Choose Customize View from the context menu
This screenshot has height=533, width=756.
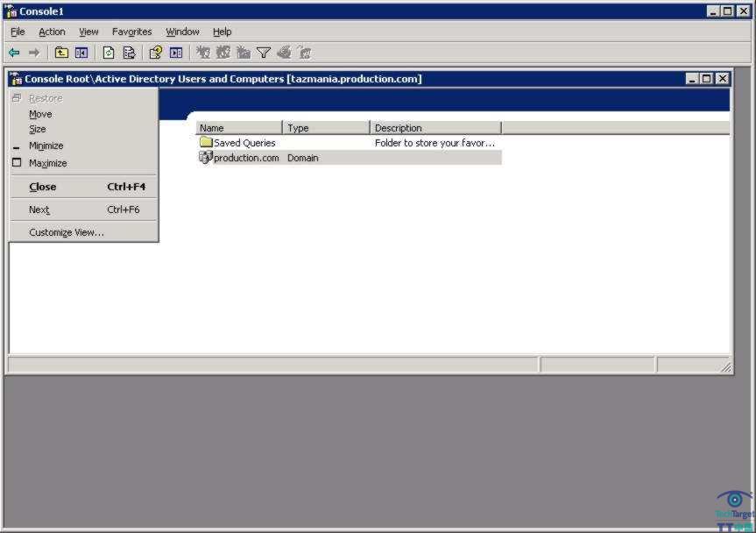pos(66,231)
